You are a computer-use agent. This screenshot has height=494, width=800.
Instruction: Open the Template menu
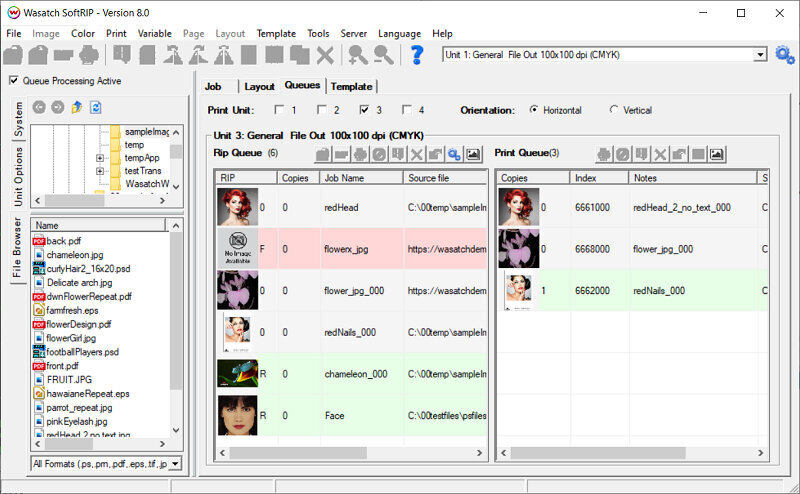(x=276, y=33)
